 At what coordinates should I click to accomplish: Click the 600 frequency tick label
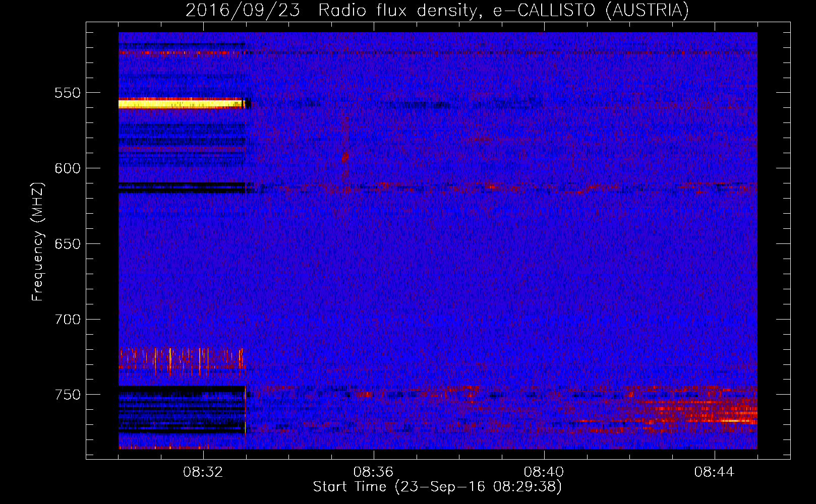[68, 168]
